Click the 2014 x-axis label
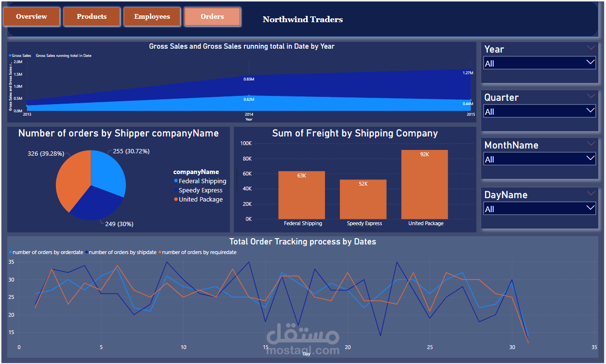606x364 pixels. 249,114
